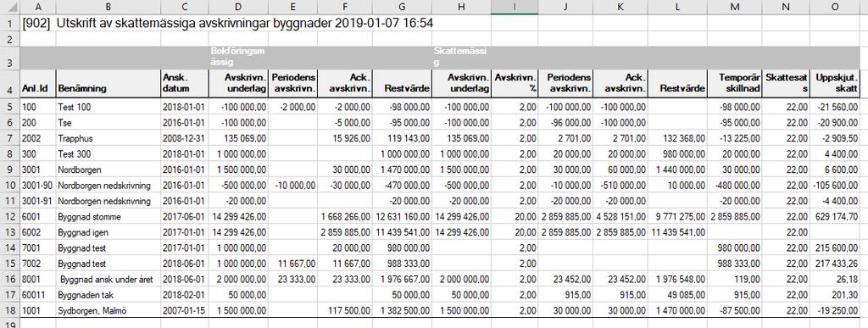Select the value -96 000,00
868x328 pixels.
point(566,122)
